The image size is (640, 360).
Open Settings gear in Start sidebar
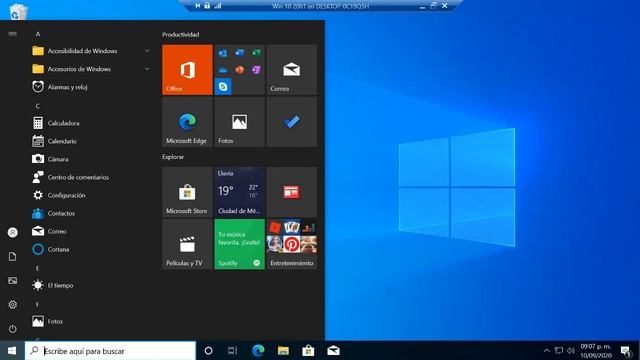[x=13, y=304]
